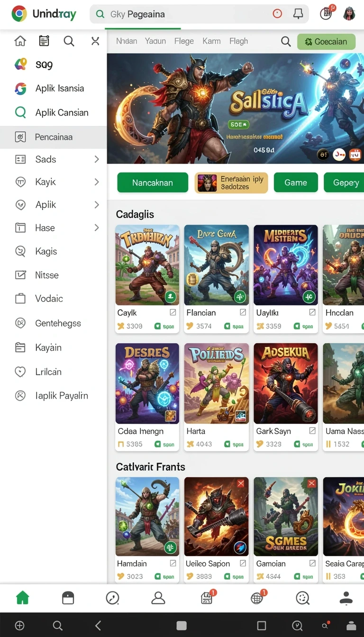Image resolution: width=364 pixels, height=637 pixels.
Task: Toggle the checkbox next to Gark Sayn
Action: point(312,431)
